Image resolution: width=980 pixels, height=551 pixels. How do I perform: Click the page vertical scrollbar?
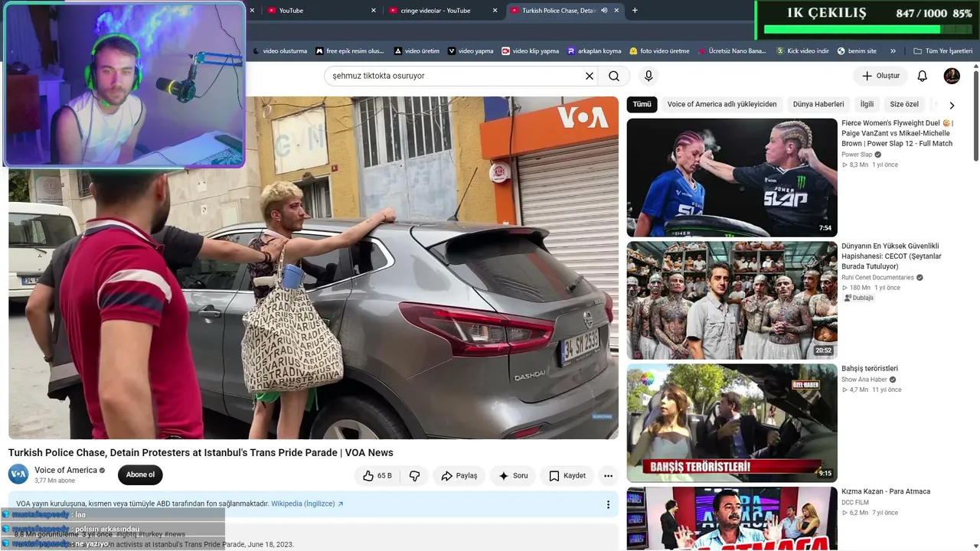tap(976, 115)
